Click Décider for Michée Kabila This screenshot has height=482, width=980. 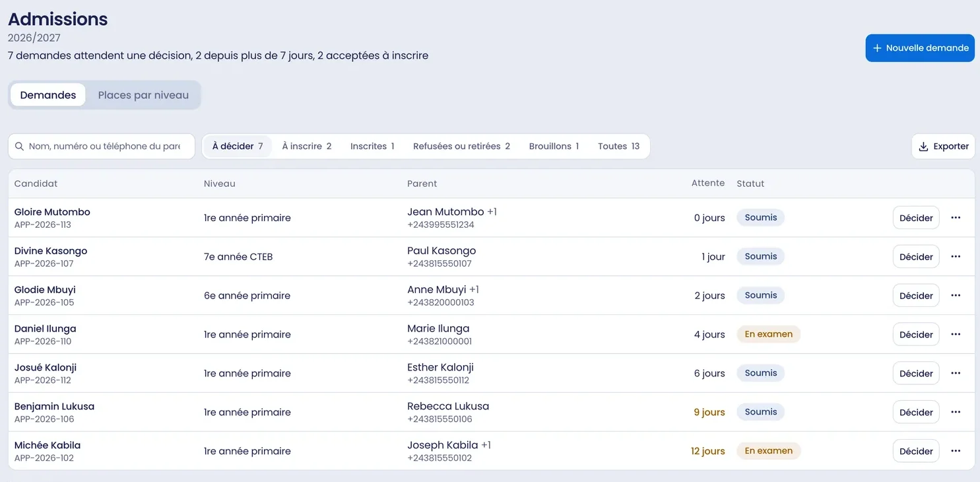[916, 452]
